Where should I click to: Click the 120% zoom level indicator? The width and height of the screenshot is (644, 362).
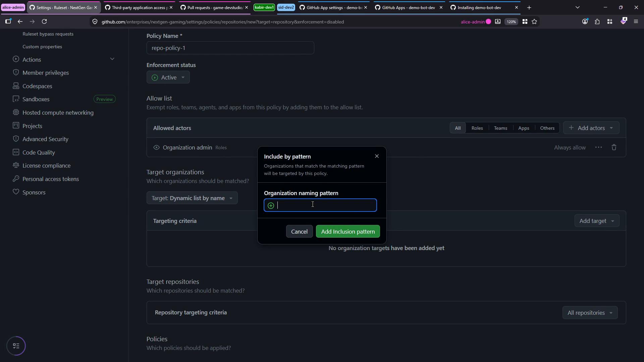(x=511, y=22)
